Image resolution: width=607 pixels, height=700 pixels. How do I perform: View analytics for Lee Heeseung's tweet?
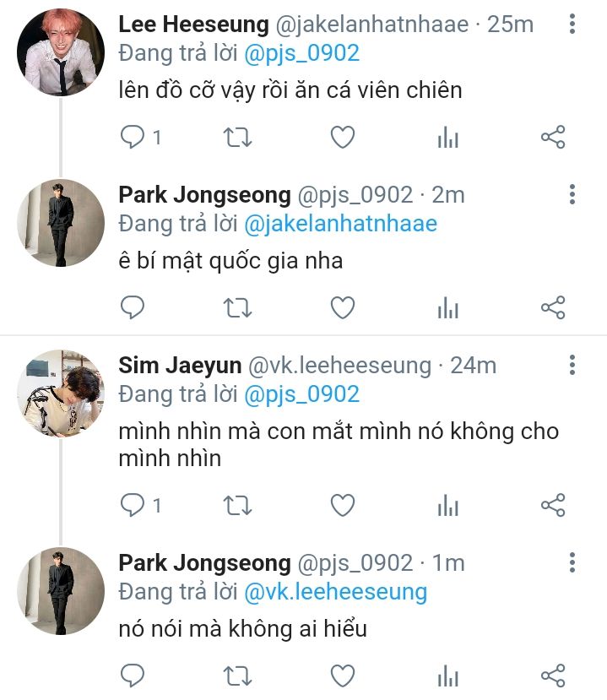coord(447,138)
